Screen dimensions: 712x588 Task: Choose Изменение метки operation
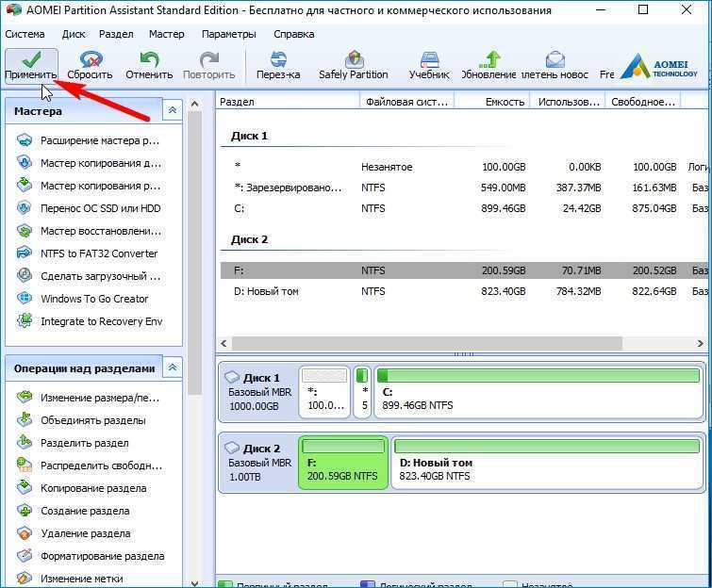[x=70, y=579]
